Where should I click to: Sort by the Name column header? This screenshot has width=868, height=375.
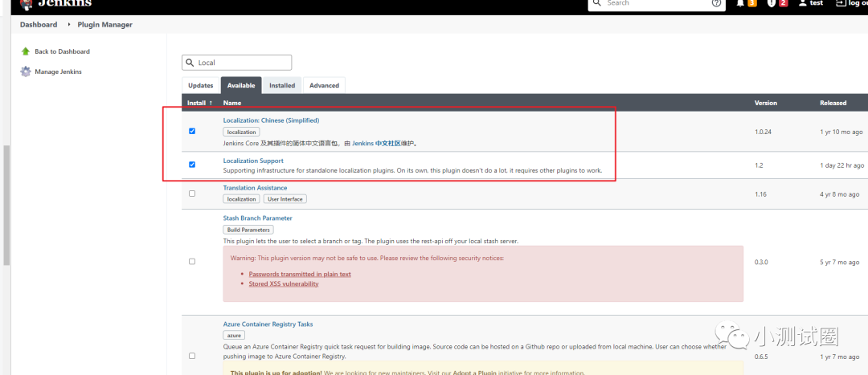(232, 103)
